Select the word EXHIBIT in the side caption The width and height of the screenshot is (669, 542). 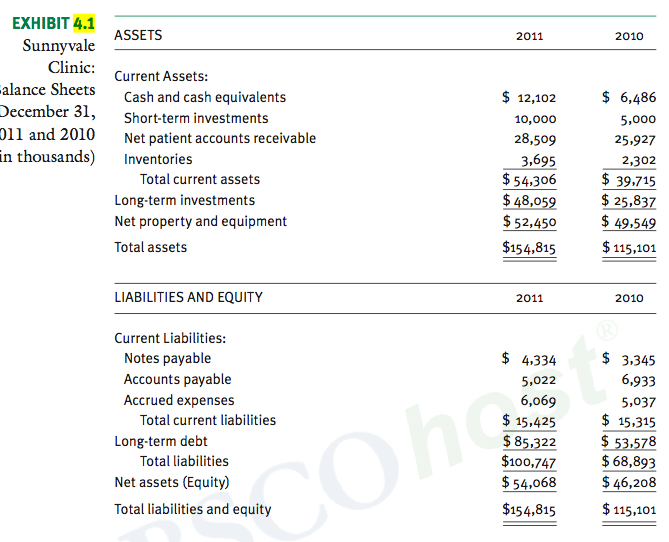click(x=41, y=23)
